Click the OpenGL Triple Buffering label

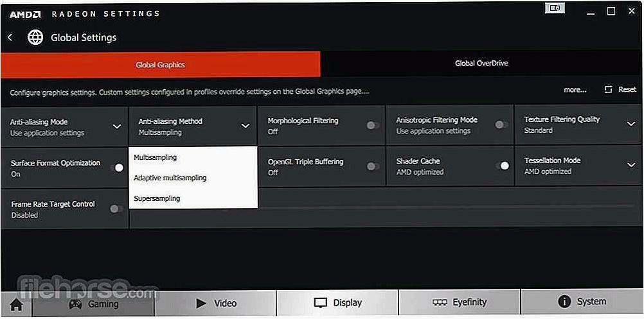coord(305,162)
